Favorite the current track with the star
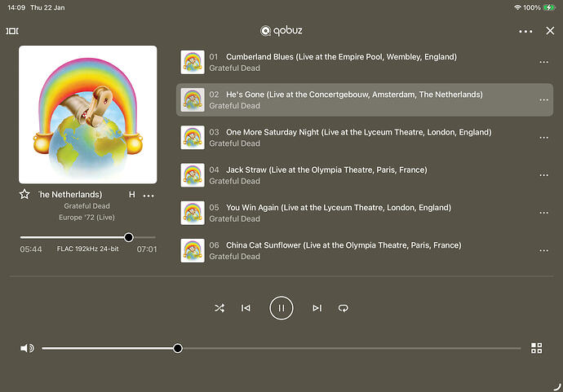Image resolution: width=563 pixels, height=392 pixels. [x=24, y=195]
